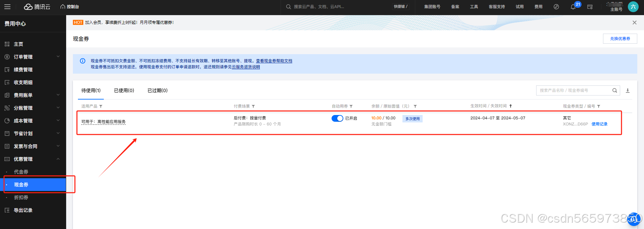This screenshot has width=644, height=229.
Task: Expand 发票与合同 sidebar section
Action: pos(33,146)
